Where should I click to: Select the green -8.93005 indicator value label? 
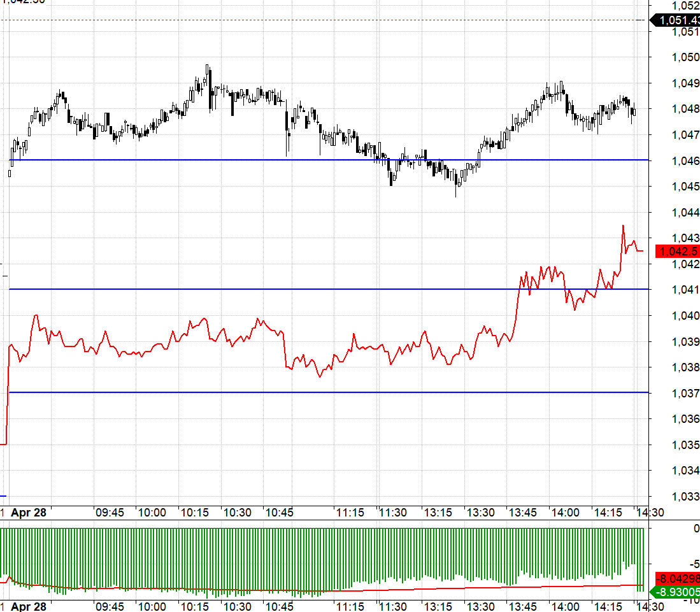675,592
